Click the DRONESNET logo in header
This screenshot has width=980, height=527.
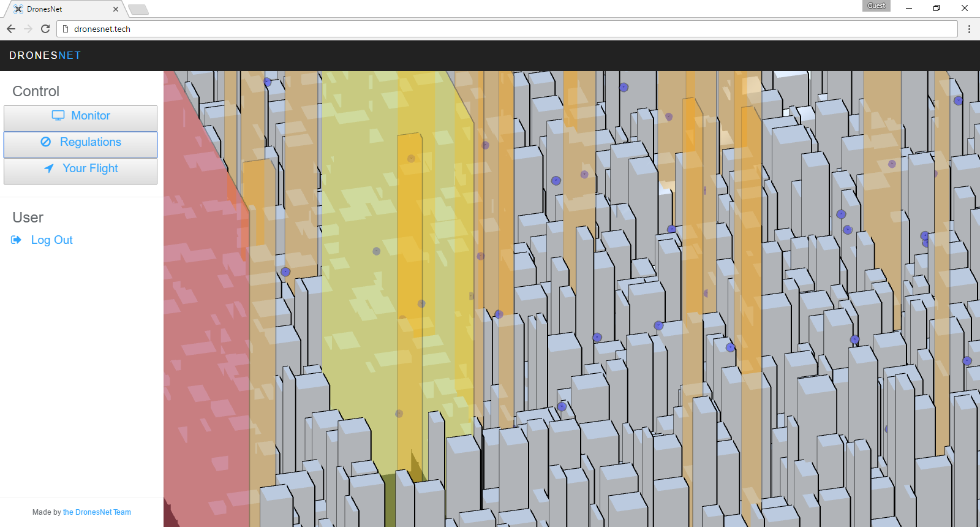pos(45,55)
